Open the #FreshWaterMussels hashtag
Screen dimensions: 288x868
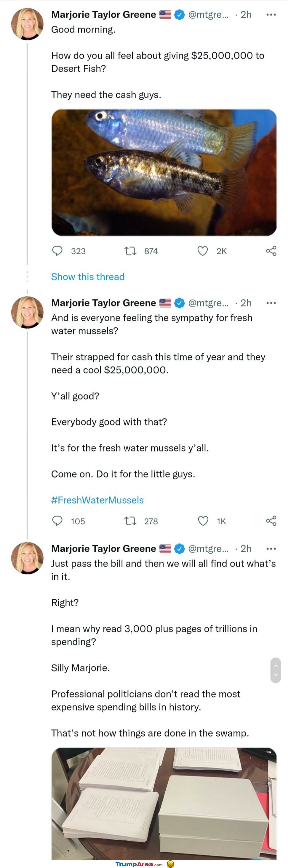97,500
